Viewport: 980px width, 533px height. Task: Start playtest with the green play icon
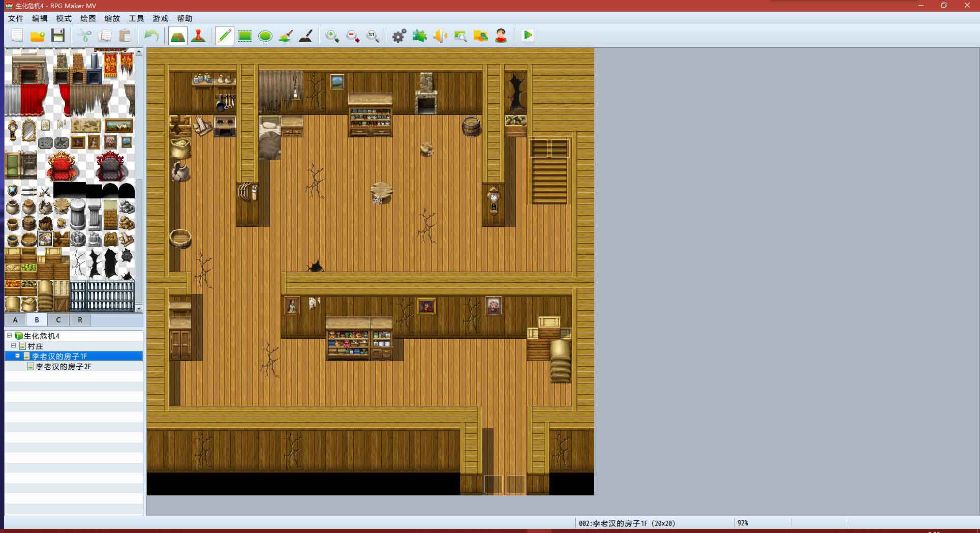click(x=528, y=36)
